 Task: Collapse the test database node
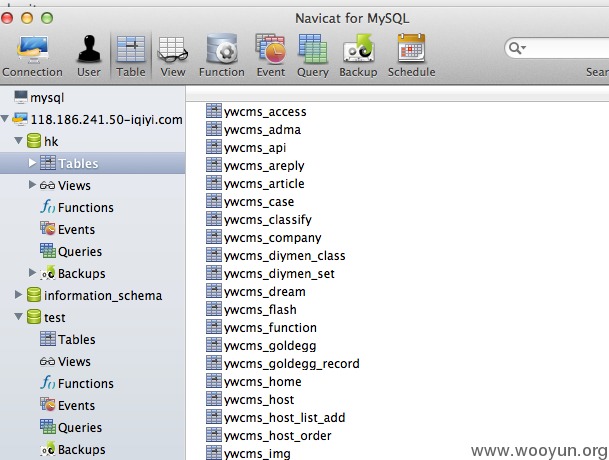18,316
